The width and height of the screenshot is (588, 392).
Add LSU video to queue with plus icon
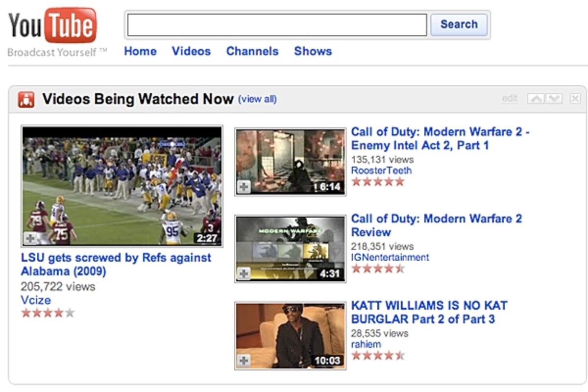(30, 239)
